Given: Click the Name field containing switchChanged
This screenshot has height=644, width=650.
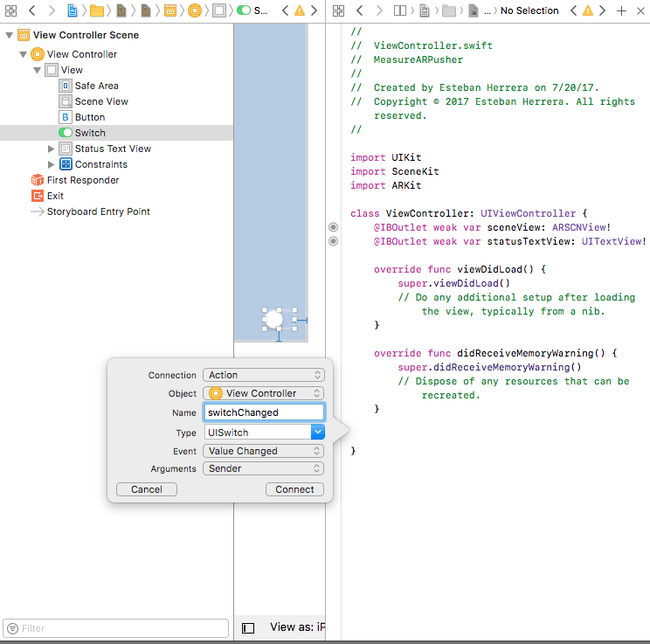Looking at the screenshot, I should coord(263,412).
